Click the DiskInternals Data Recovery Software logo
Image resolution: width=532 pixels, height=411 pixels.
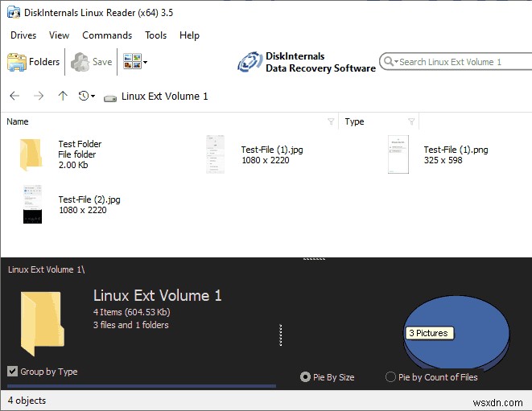point(307,62)
